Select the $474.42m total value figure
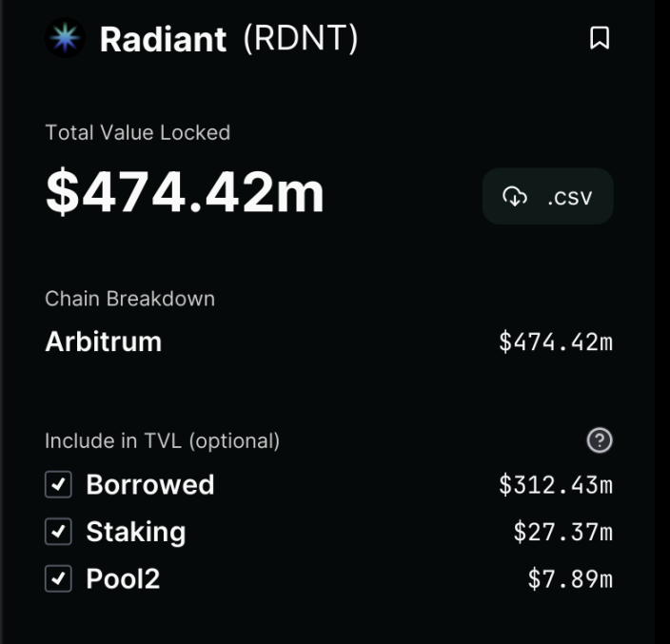The image size is (670, 644). tap(185, 192)
